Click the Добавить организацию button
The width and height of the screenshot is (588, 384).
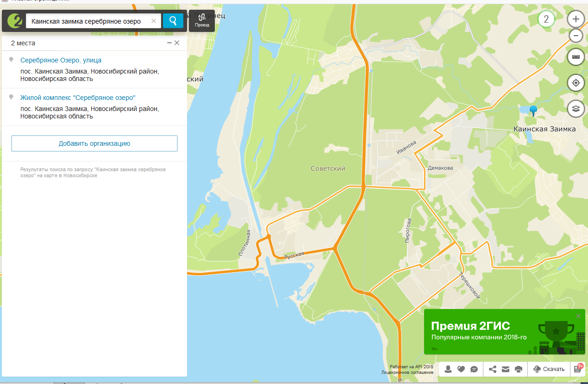coord(94,143)
